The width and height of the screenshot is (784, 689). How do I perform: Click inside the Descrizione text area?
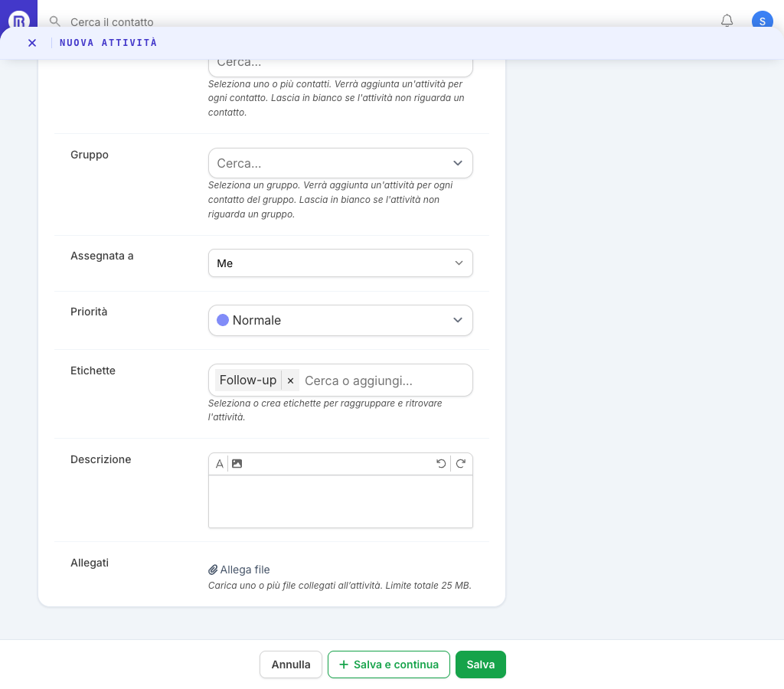[x=340, y=501]
